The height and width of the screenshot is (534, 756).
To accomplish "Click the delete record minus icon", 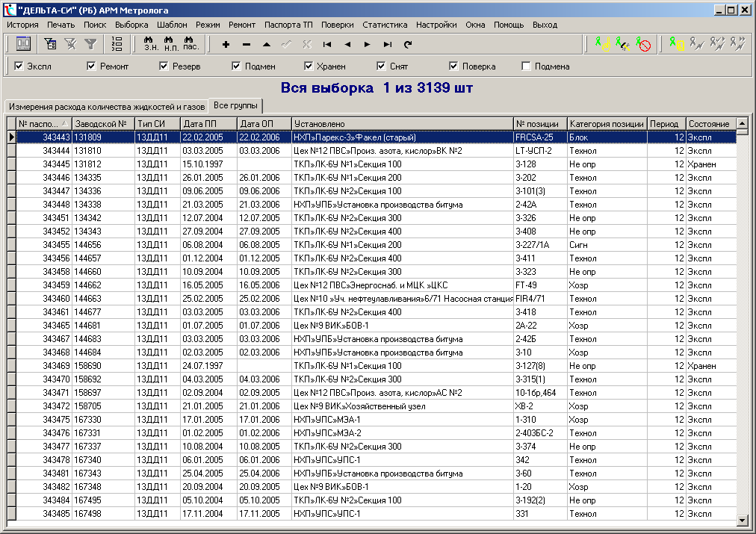I will (x=247, y=45).
